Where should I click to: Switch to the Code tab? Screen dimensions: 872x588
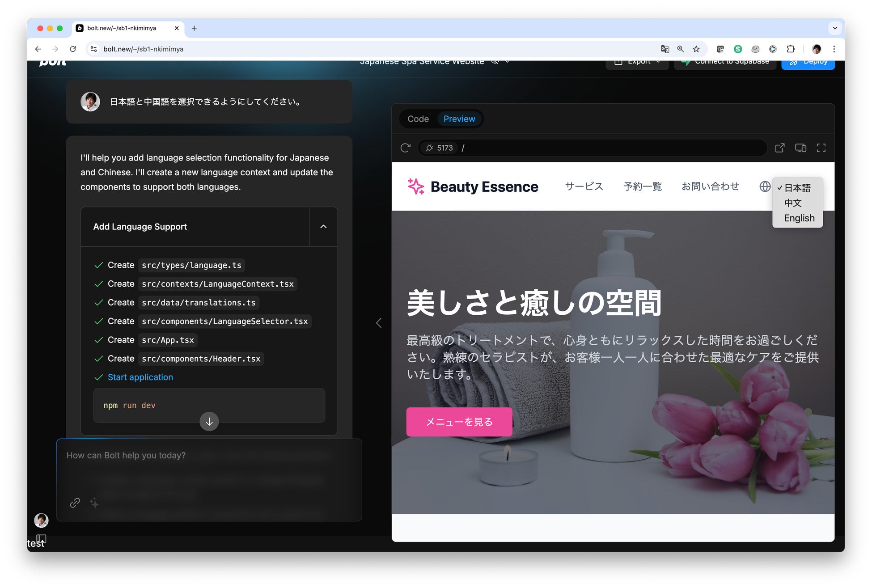coord(418,119)
